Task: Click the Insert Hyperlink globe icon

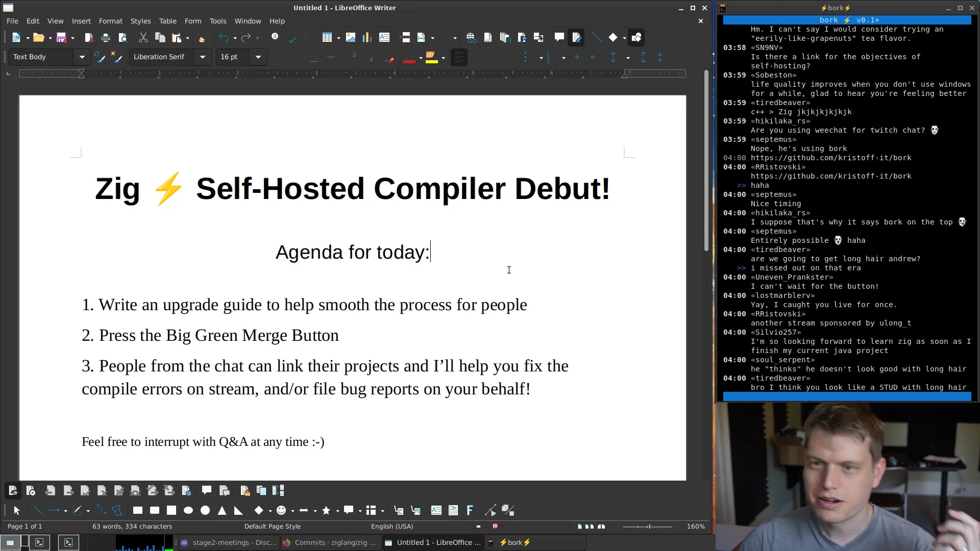Action: (471, 38)
